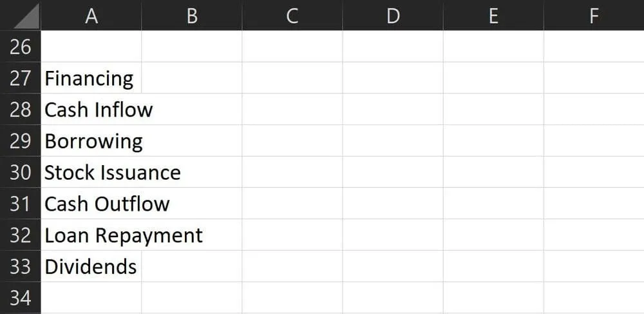Select column B header

tap(191, 15)
